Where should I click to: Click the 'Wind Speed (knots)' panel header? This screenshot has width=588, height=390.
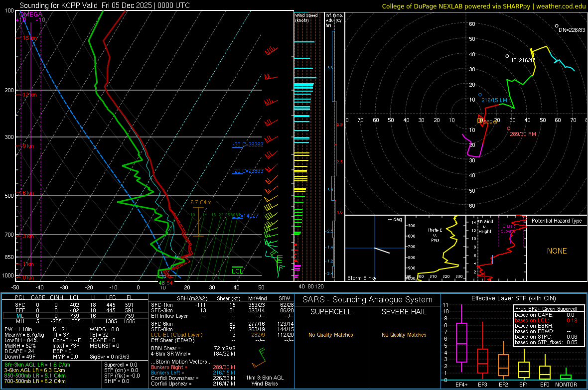click(306, 17)
